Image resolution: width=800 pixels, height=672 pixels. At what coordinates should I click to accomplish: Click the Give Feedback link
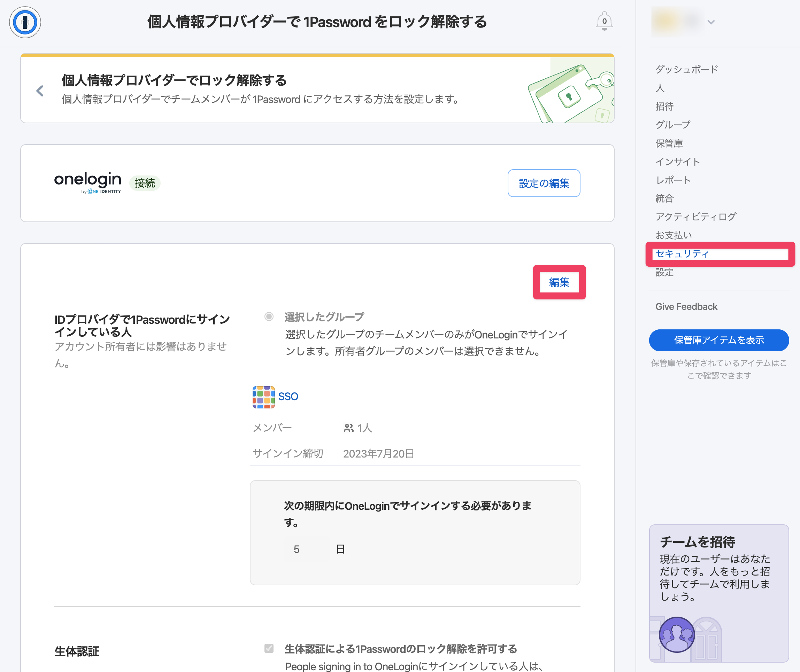pyautogui.click(x=686, y=307)
